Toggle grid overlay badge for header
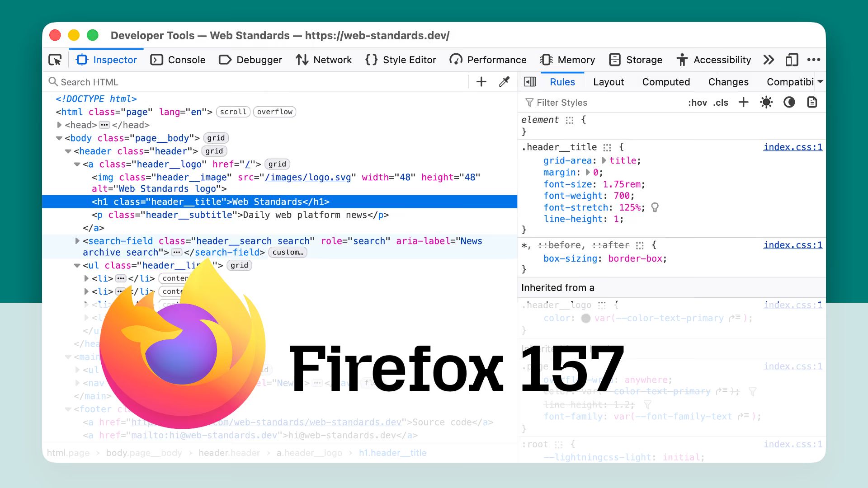This screenshot has height=488, width=868. point(214,151)
